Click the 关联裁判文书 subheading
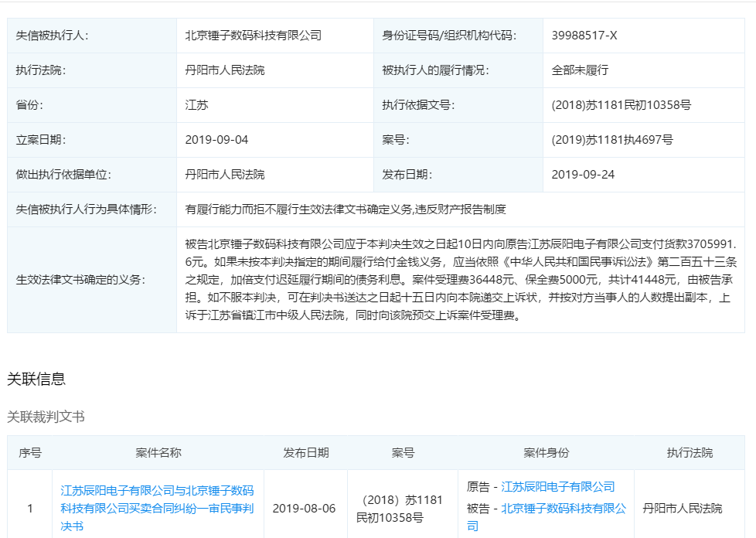The height and width of the screenshot is (538, 756). (x=46, y=417)
